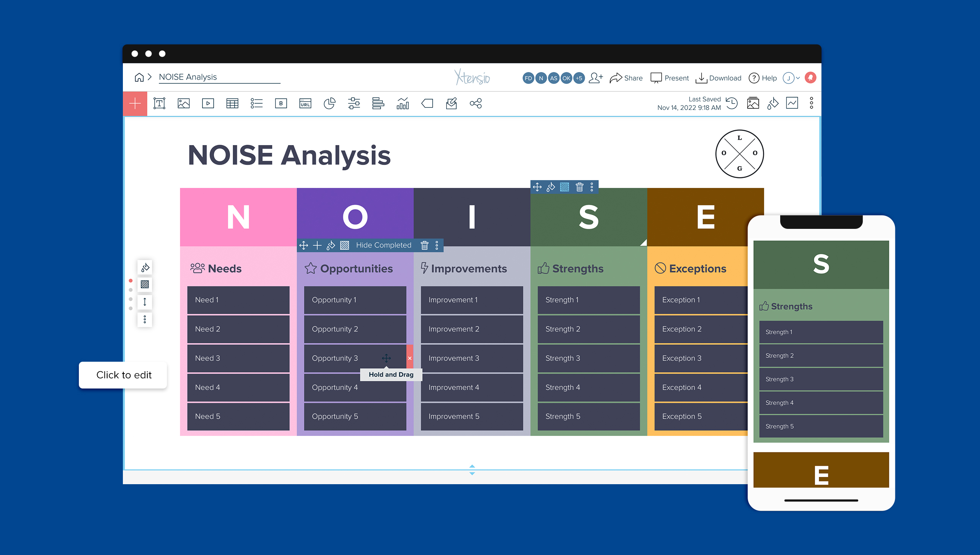Click the +5 more collaborators badge

click(x=579, y=78)
